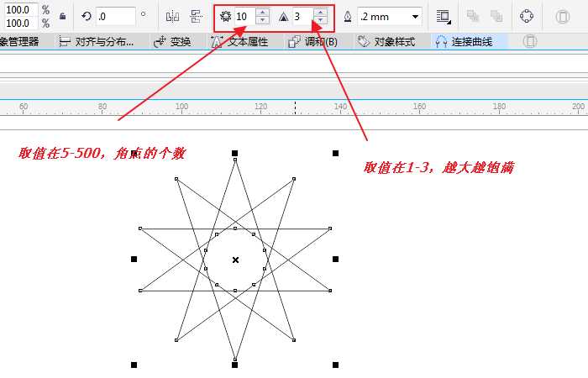Click the top-center selection handle

coord(234,153)
